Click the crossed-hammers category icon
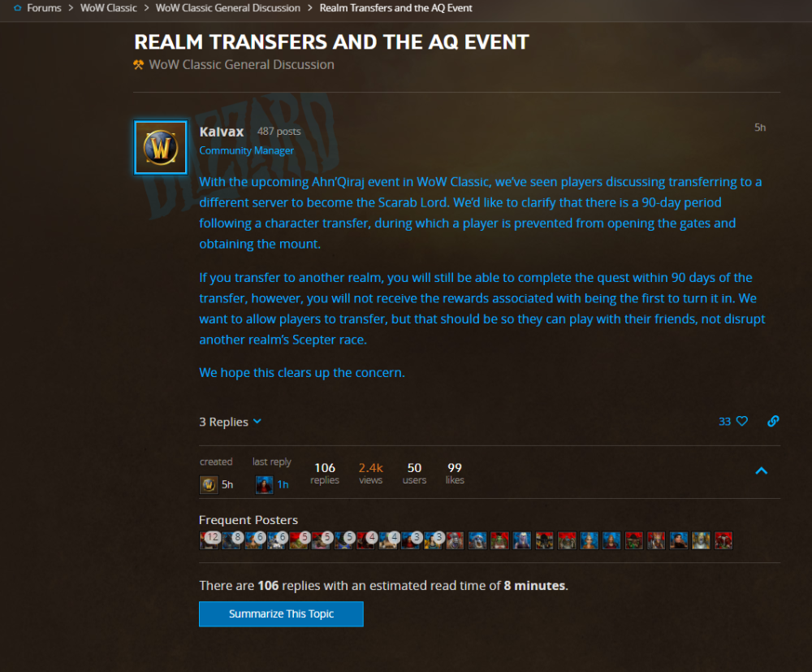Screen dimensions: 812x672 [x=138, y=65]
